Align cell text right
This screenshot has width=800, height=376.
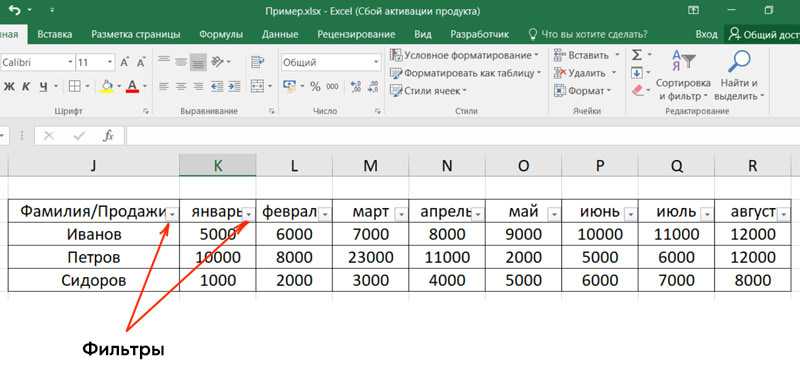tap(198, 86)
